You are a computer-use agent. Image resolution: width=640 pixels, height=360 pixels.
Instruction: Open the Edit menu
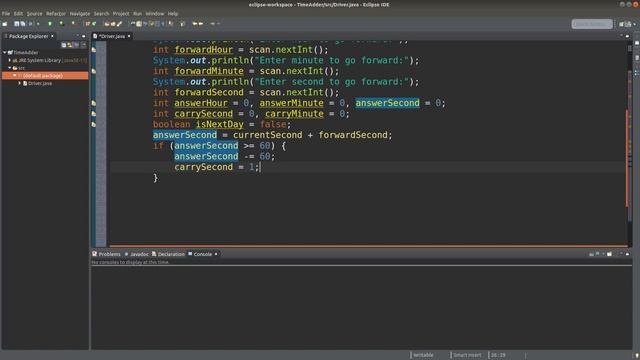point(18,13)
